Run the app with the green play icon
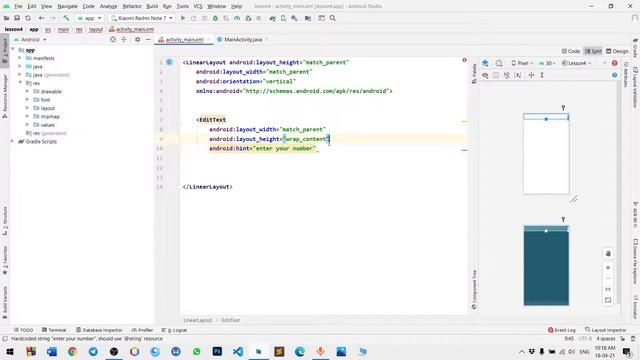Screen dimensions: 640x360 point(183,18)
